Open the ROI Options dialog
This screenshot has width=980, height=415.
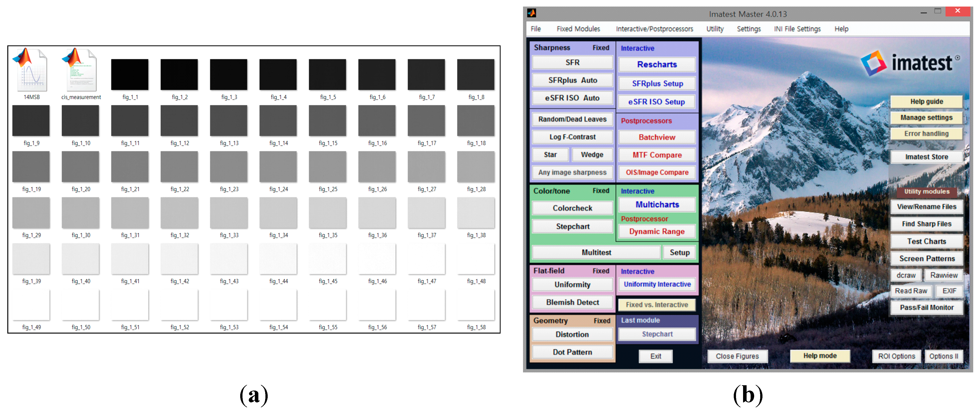[896, 356]
